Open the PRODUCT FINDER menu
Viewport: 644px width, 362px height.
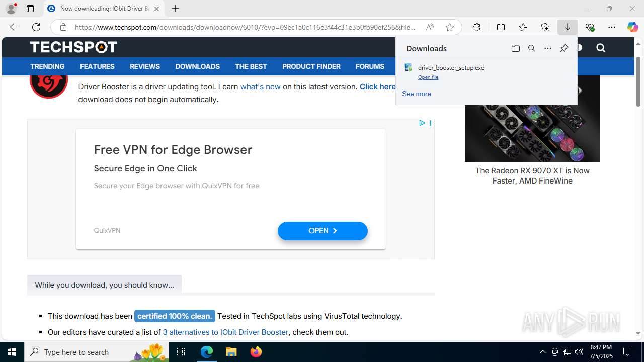[x=311, y=66]
